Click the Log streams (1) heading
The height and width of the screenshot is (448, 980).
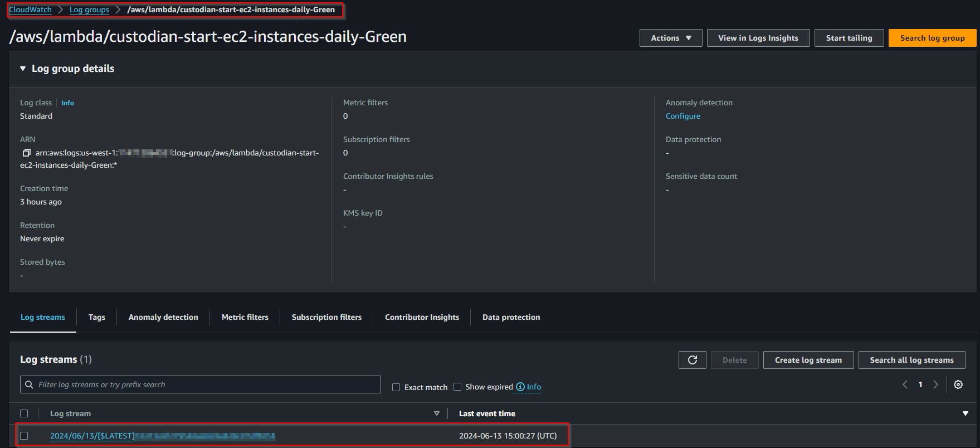pos(56,359)
